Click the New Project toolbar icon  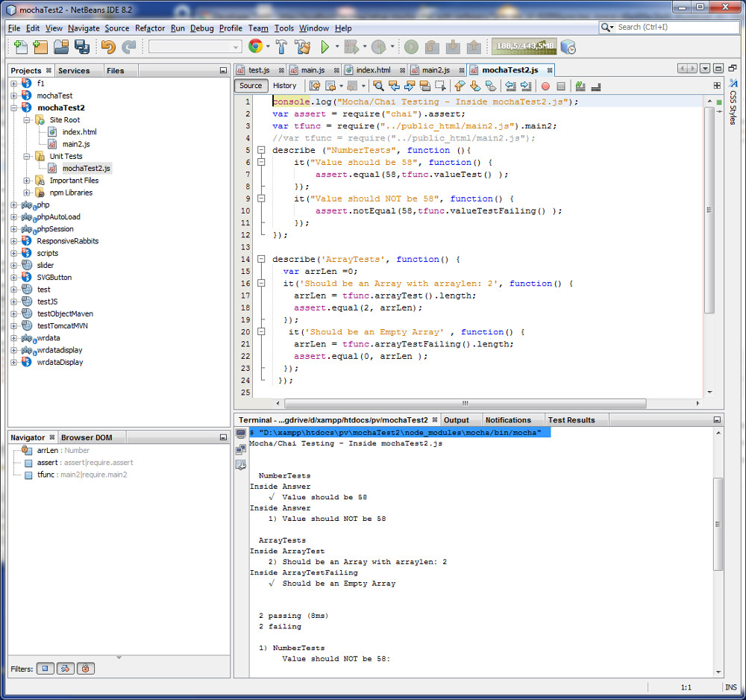pos(40,46)
